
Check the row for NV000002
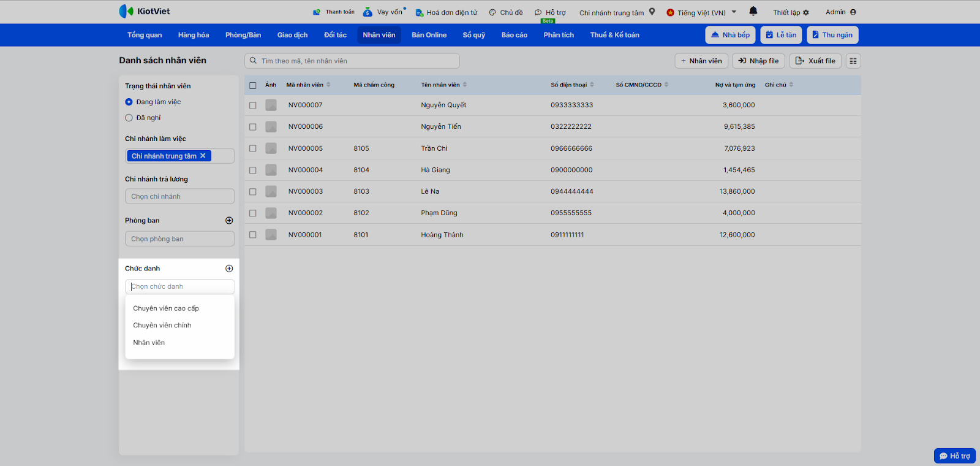pos(252,213)
